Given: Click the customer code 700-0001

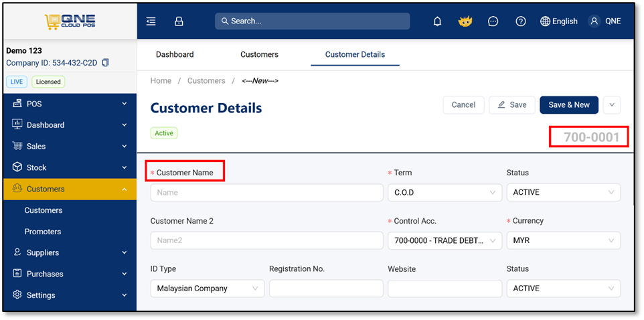Looking at the screenshot, I should coord(591,137).
